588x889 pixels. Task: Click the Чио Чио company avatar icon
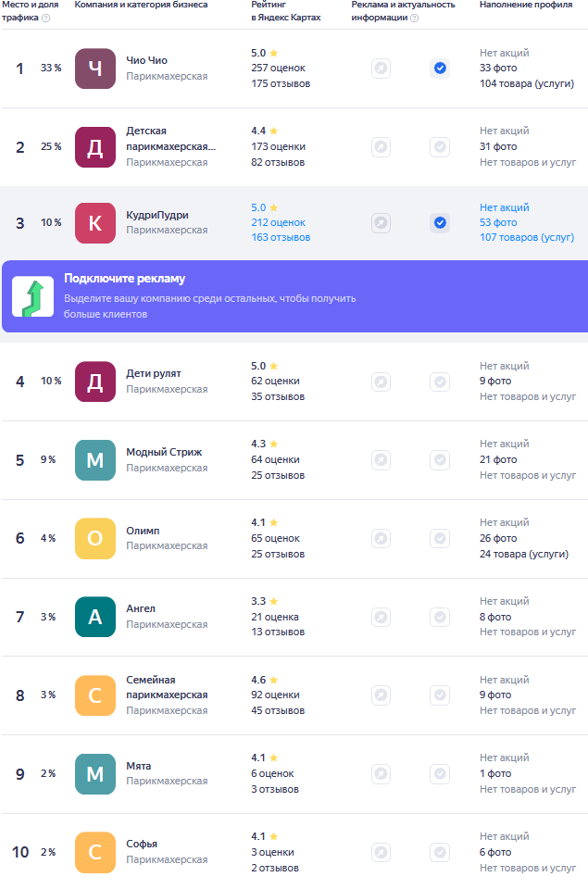[x=95, y=69]
